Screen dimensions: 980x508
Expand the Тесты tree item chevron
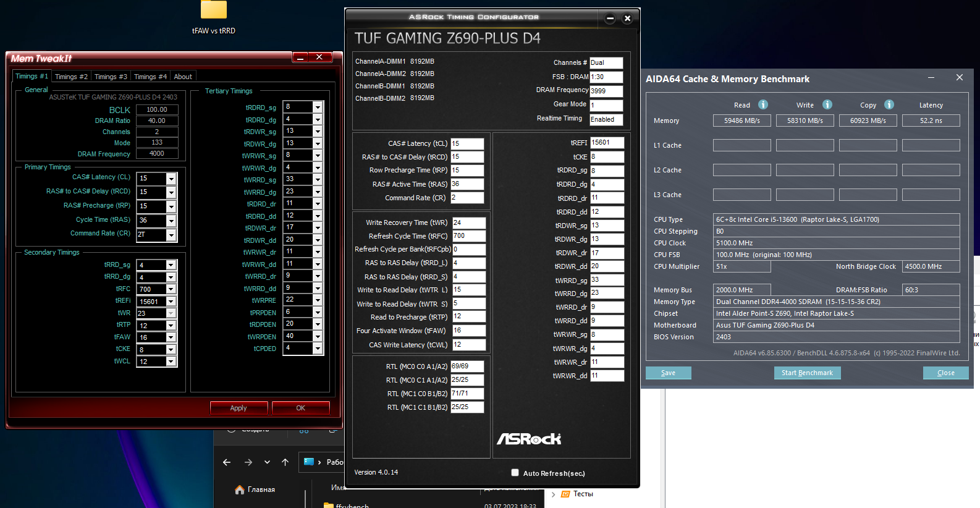click(x=553, y=494)
